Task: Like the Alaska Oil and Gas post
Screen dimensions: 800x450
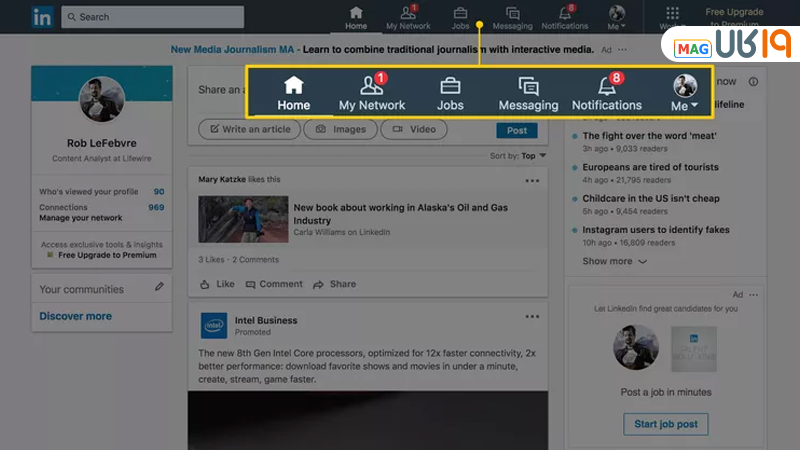Action: point(217,284)
